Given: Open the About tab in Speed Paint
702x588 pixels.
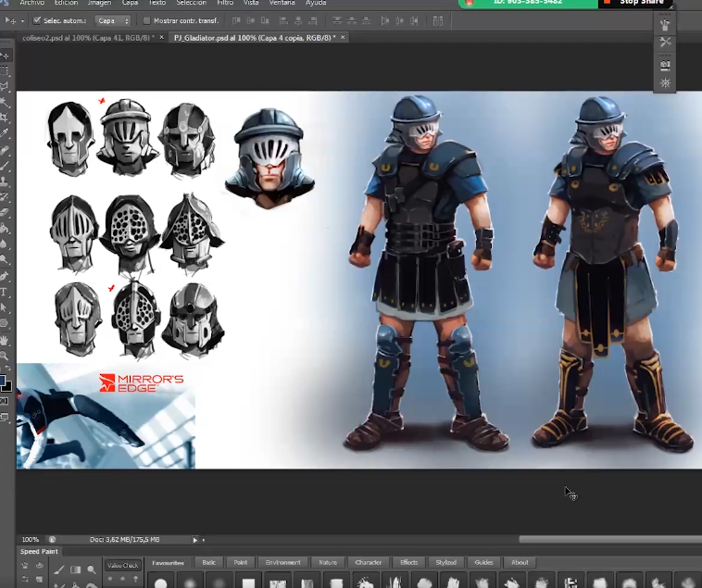Looking at the screenshot, I should [520, 562].
